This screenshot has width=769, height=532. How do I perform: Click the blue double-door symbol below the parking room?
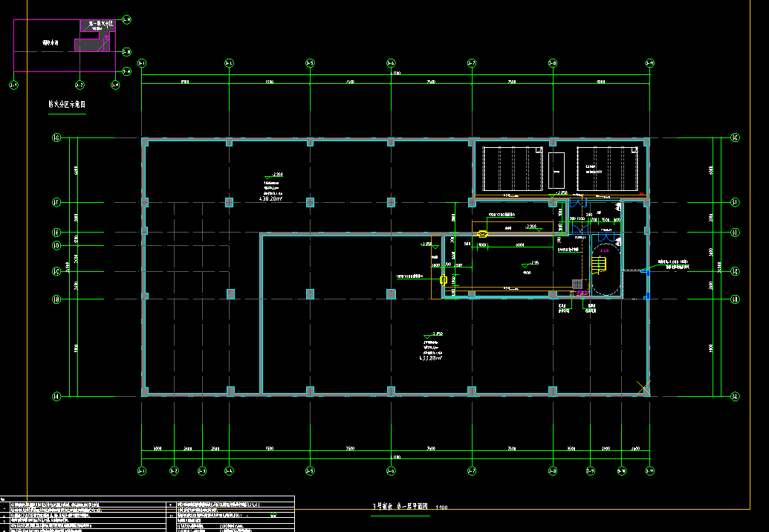[x=581, y=201]
